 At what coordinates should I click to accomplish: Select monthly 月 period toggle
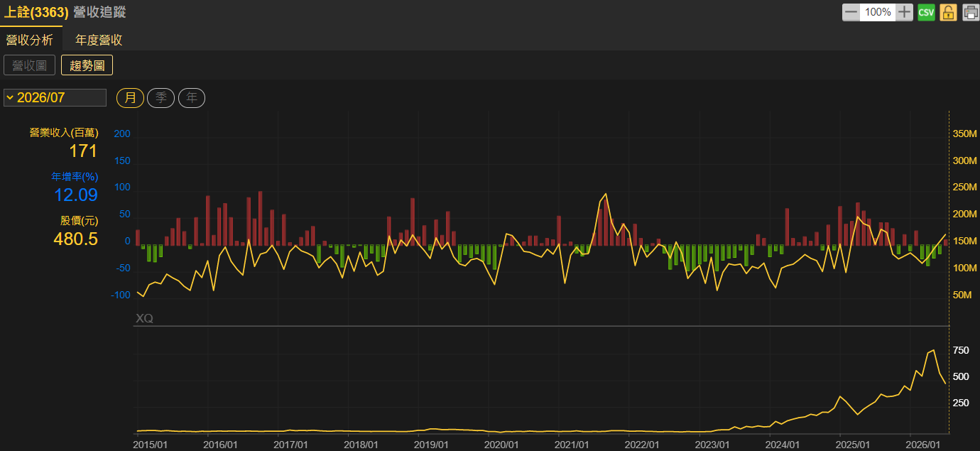(130, 97)
